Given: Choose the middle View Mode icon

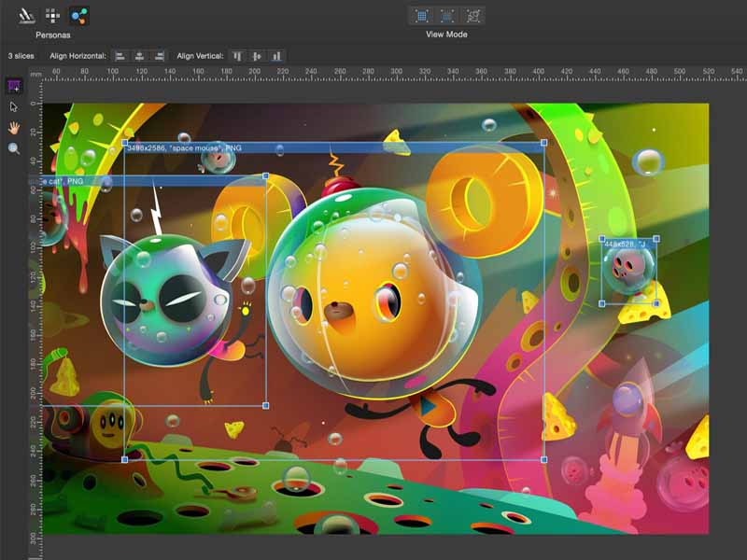Looking at the screenshot, I should click(x=447, y=16).
